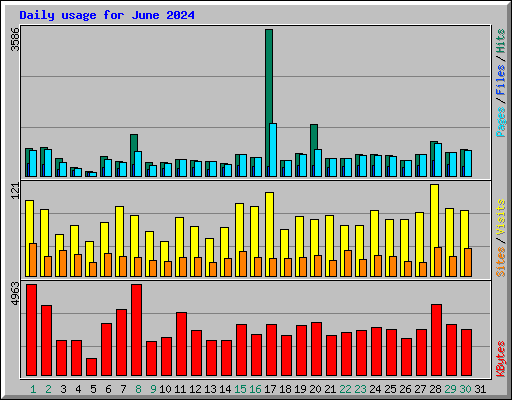The height and width of the screenshot is (400, 512).
Task: Select day 26 on the date axis
Action: pos(405,389)
